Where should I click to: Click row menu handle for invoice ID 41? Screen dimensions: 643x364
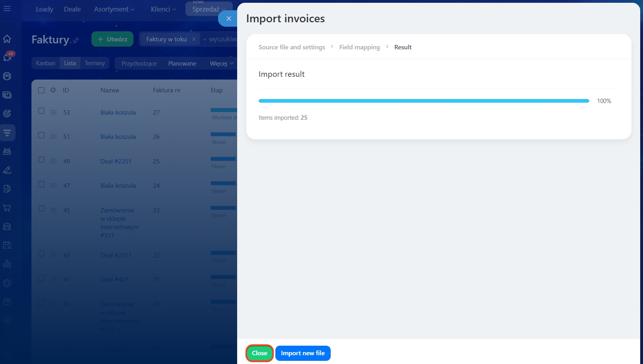coord(53,279)
